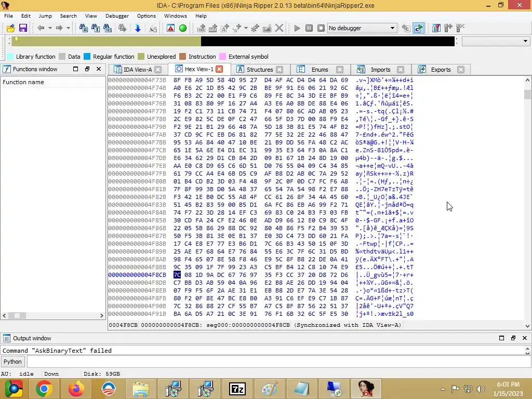532x399 pixels.
Task: Click the Python console language button
Action: pos(12,362)
